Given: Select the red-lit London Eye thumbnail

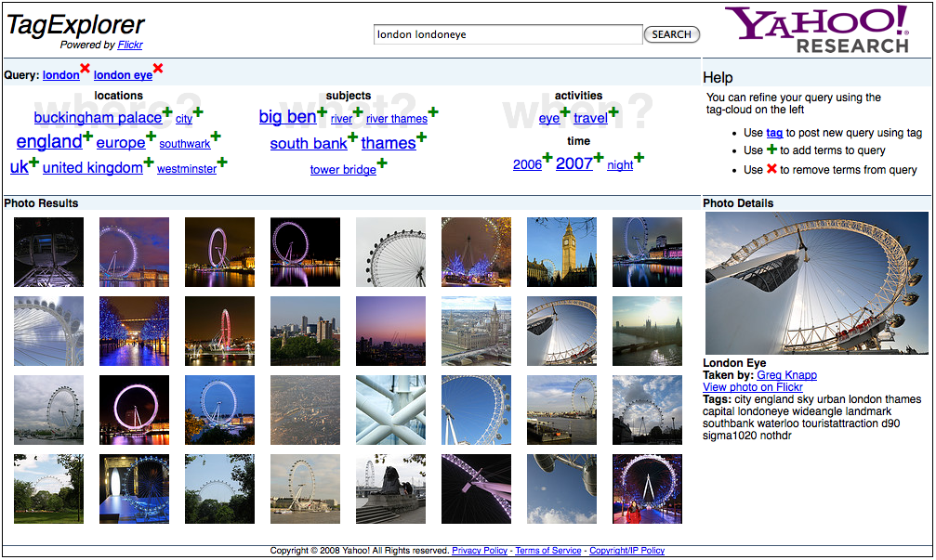Looking at the screenshot, I should click(x=219, y=331).
